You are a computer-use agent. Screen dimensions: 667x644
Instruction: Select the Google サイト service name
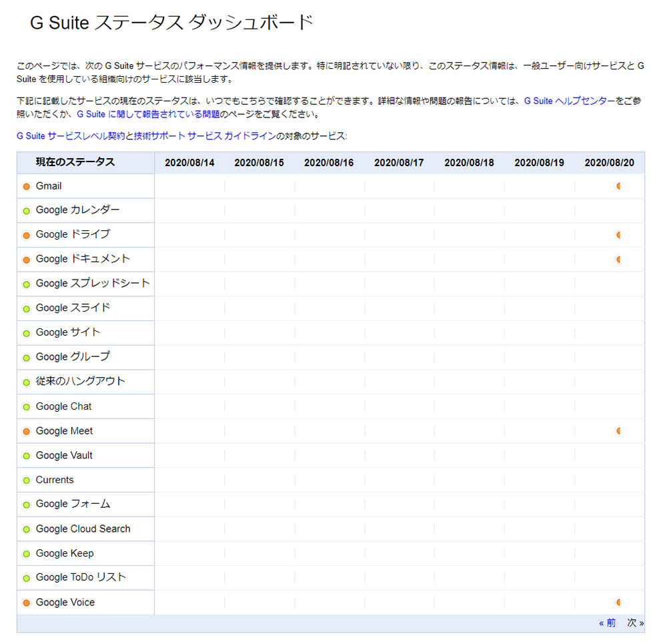pos(68,332)
